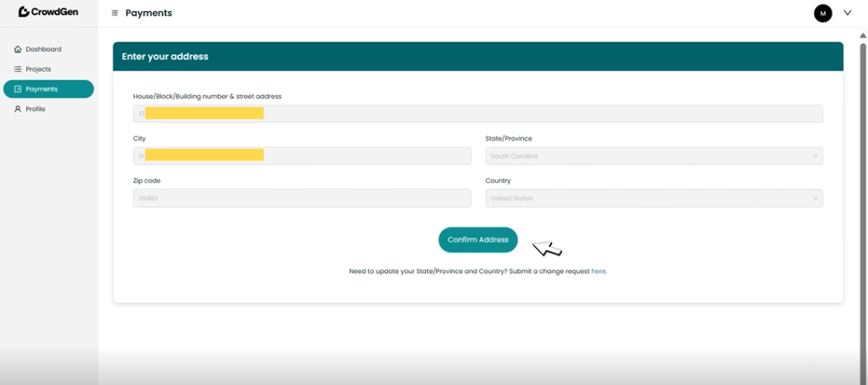Viewport: 868px width, 385px height.
Task: Click the 'Zip code' label
Action: click(x=147, y=181)
